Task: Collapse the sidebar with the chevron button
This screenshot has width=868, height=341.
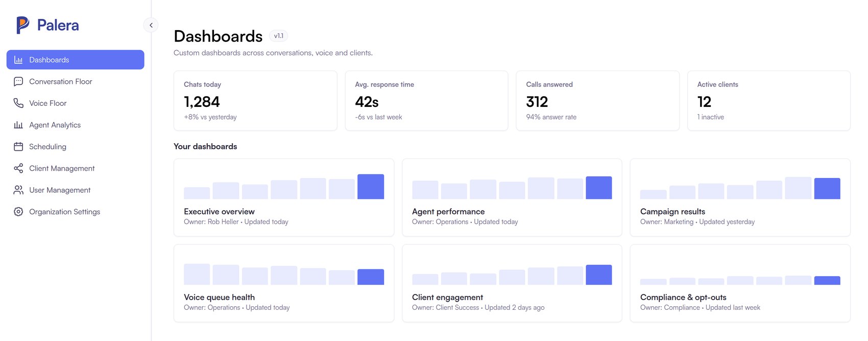Action: tap(151, 25)
